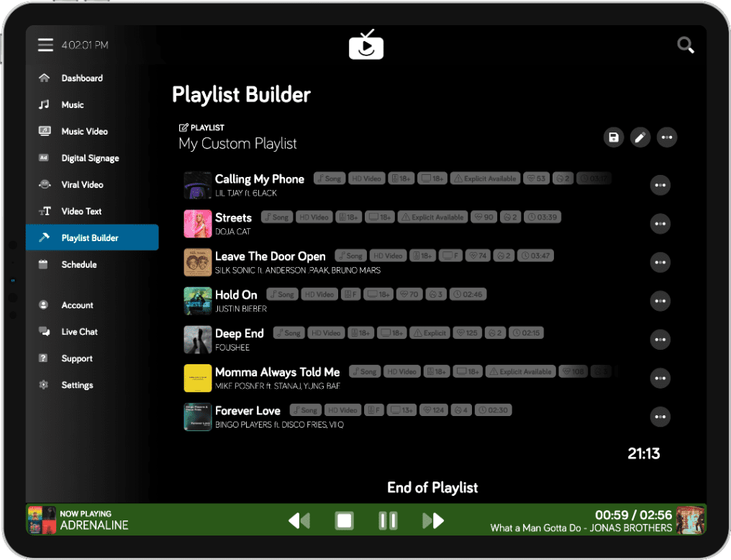Click HD Video tag on Hold On
This screenshot has height=560, width=731.
(x=319, y=294)
